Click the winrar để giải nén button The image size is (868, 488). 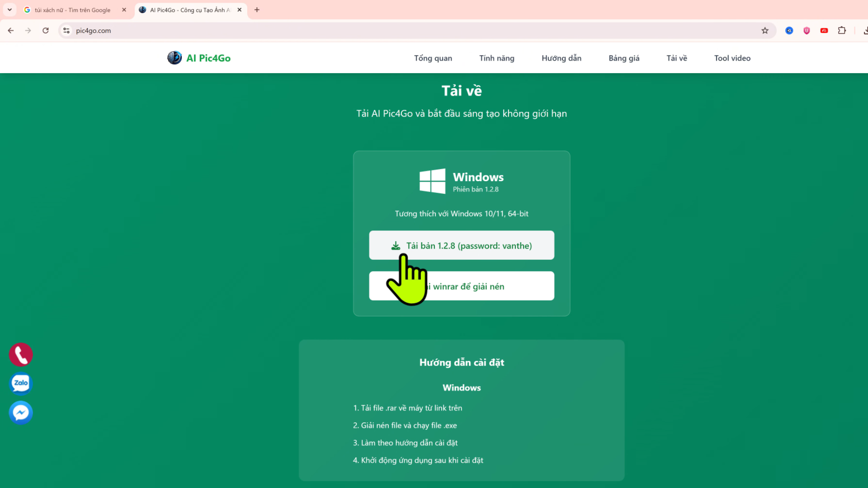click(x=462, y=286)
